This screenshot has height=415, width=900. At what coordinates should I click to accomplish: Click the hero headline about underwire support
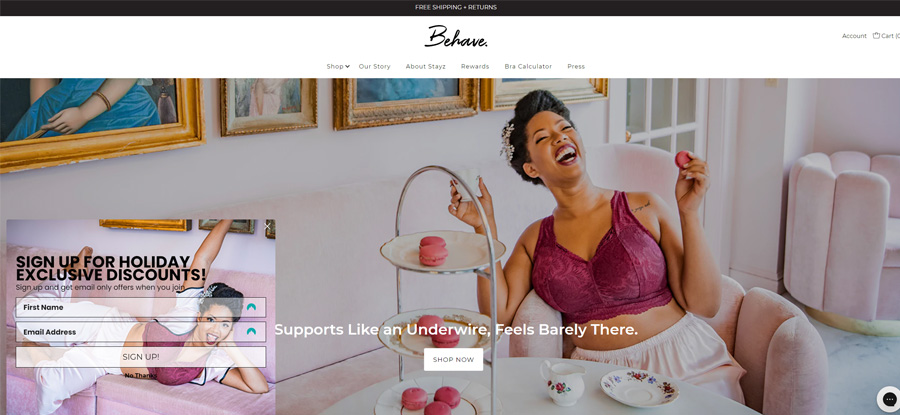pyautogui.click(x=456, y=329)
